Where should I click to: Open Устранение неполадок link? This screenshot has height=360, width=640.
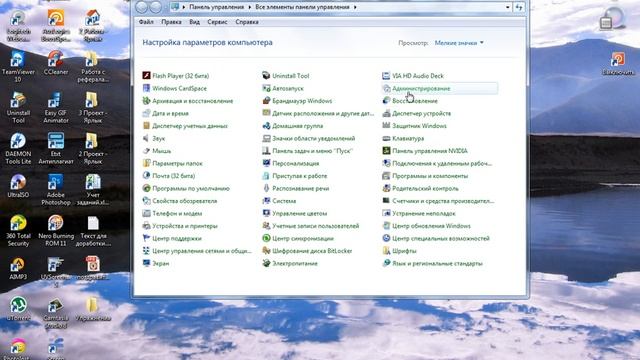(424, 213)
